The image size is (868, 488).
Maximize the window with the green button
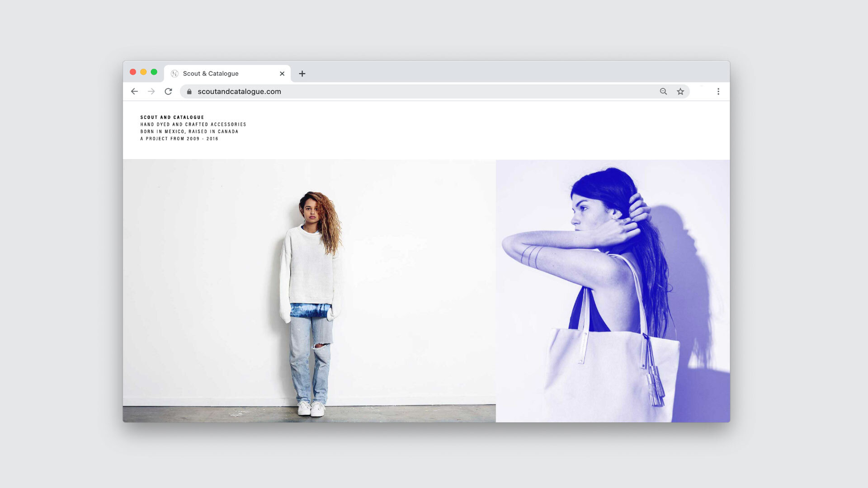coord(154,72)
